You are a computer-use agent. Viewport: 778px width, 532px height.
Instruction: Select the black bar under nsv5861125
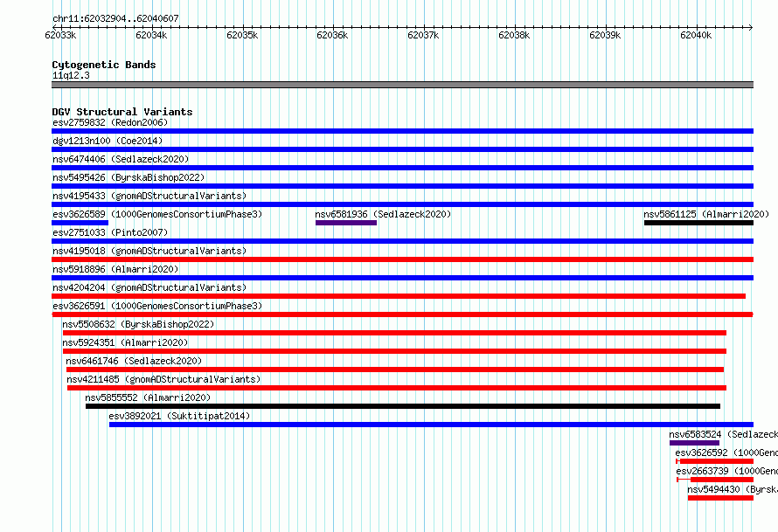click(698, 223)
